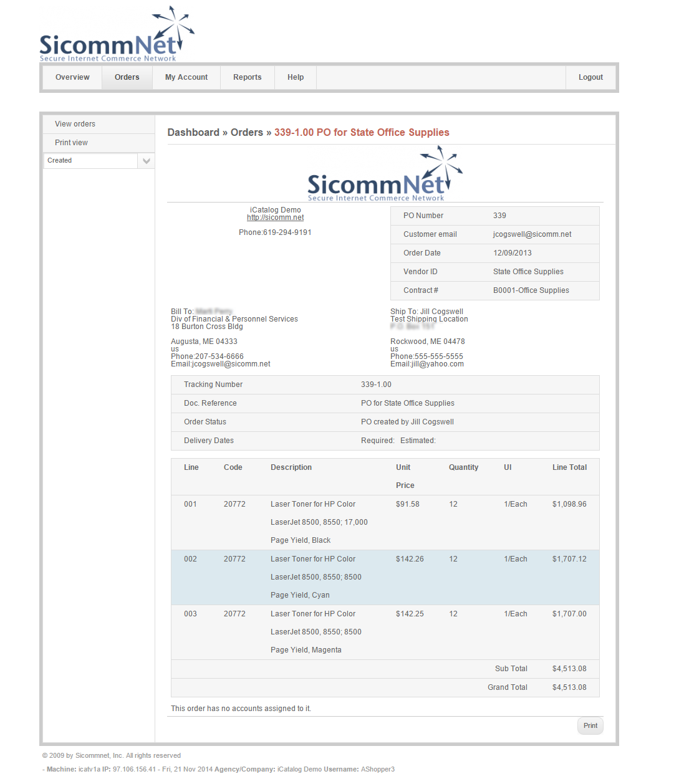684x784 pixels.
Task: Click description ending Page Yield, Cyan
Action: point(316,577)
